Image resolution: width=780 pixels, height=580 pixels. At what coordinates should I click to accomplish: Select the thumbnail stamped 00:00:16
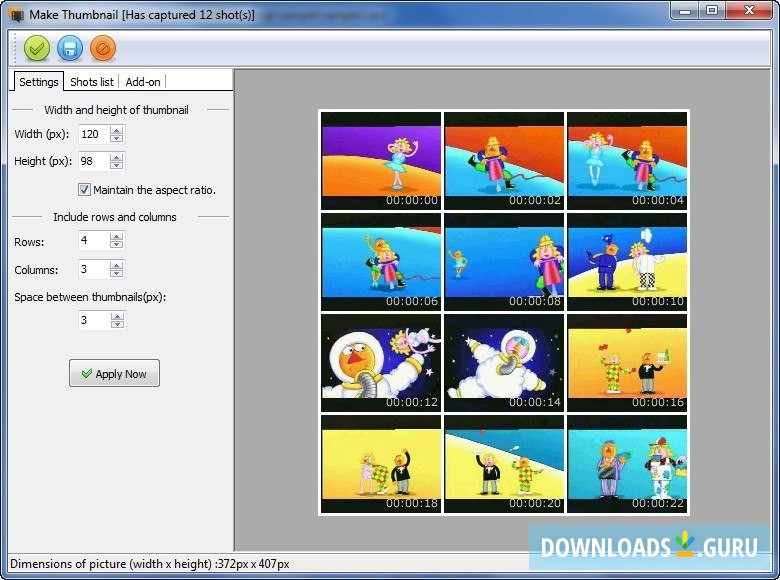click(627, 363)
